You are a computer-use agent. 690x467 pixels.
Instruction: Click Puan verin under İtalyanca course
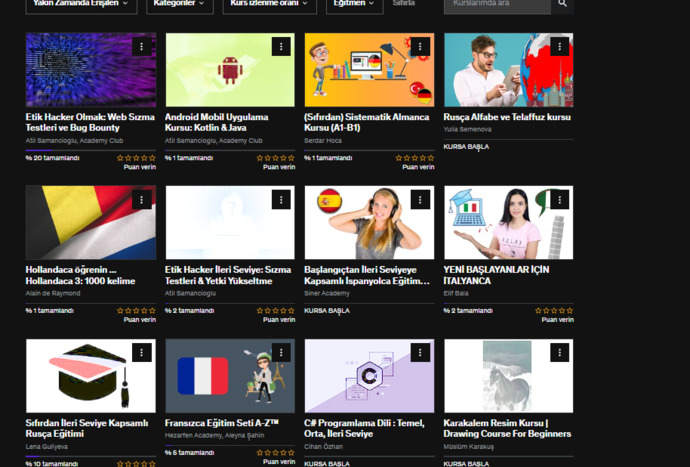tap(558, 320)
